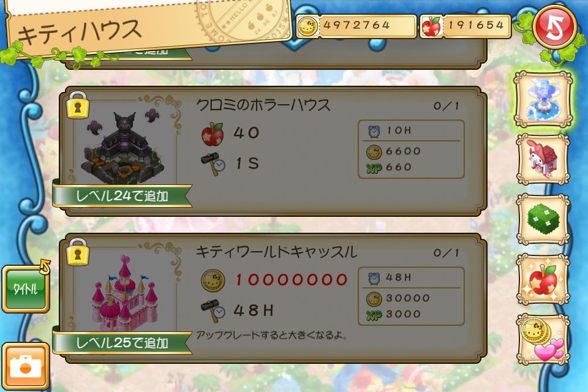
Task: Select the キティワールドキャッスル item name
Action: 276,252
